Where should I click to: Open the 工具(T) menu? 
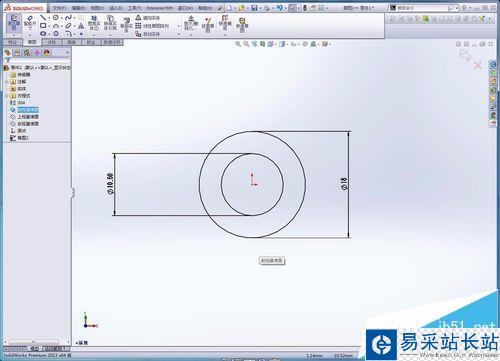(134, 7)
